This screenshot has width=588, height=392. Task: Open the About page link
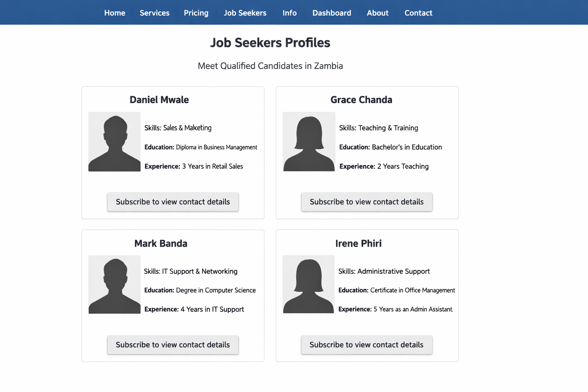377,13
